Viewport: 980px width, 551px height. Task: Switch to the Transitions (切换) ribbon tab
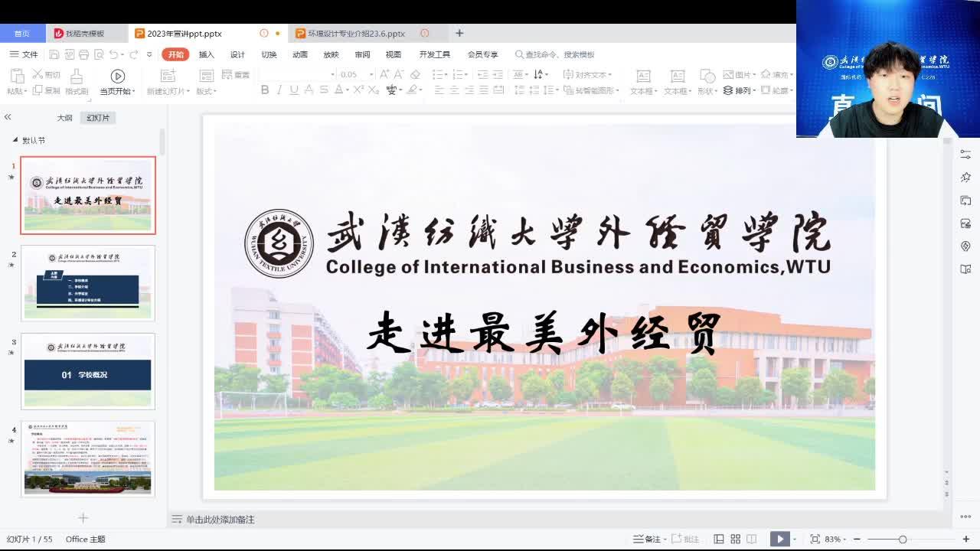[x=269, y=54]
